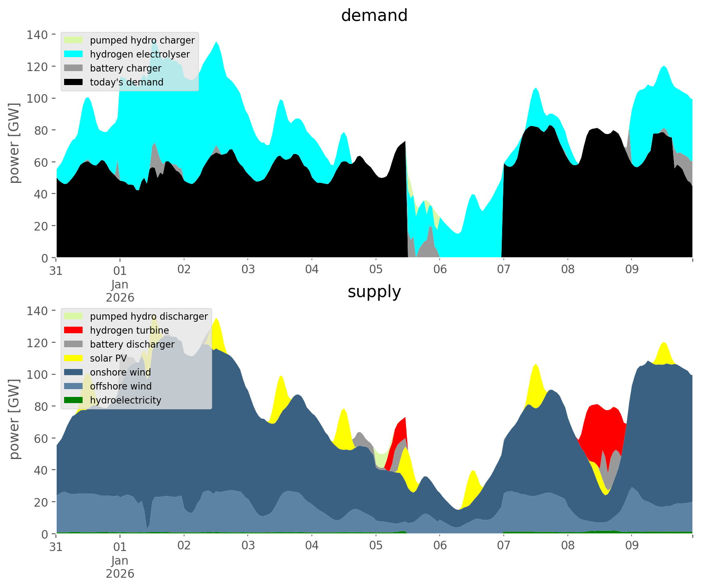
Task: Click the 'pumped hydro charger' legend label
Action: [x=142, y=40]
